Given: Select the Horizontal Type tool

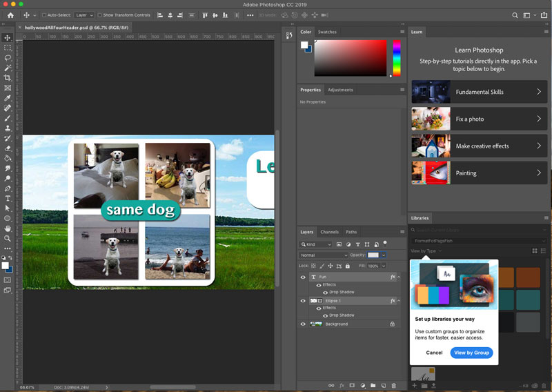Looking at the screenshot, I should [8, 198].
